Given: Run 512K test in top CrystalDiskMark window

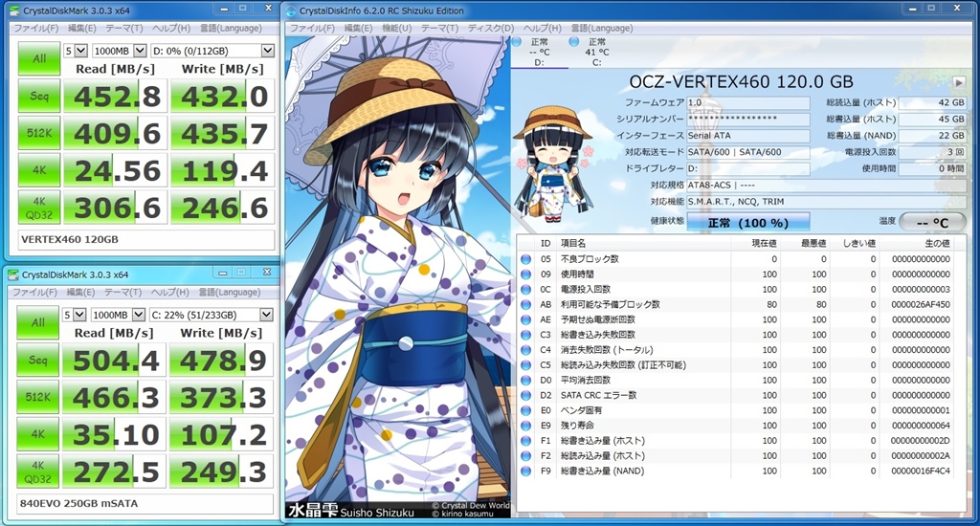Looking at the screenshot, I should click(38, 133).
